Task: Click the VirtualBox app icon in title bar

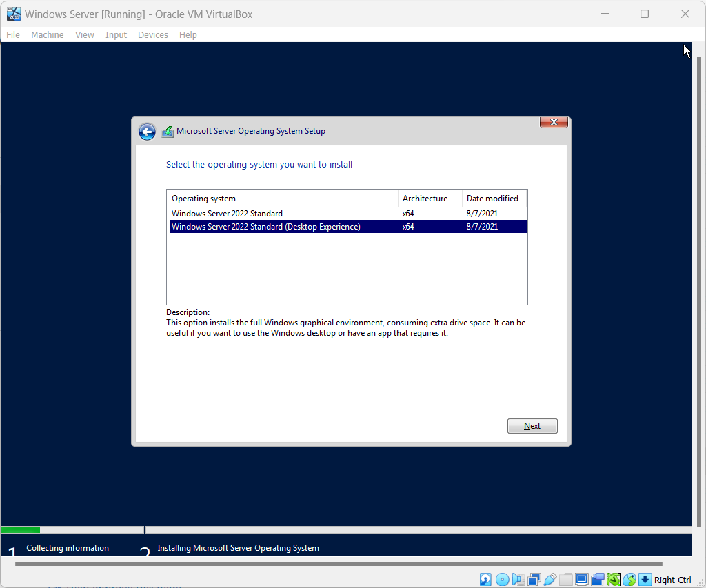Action: pyautogui.click(x=14, y=14)
